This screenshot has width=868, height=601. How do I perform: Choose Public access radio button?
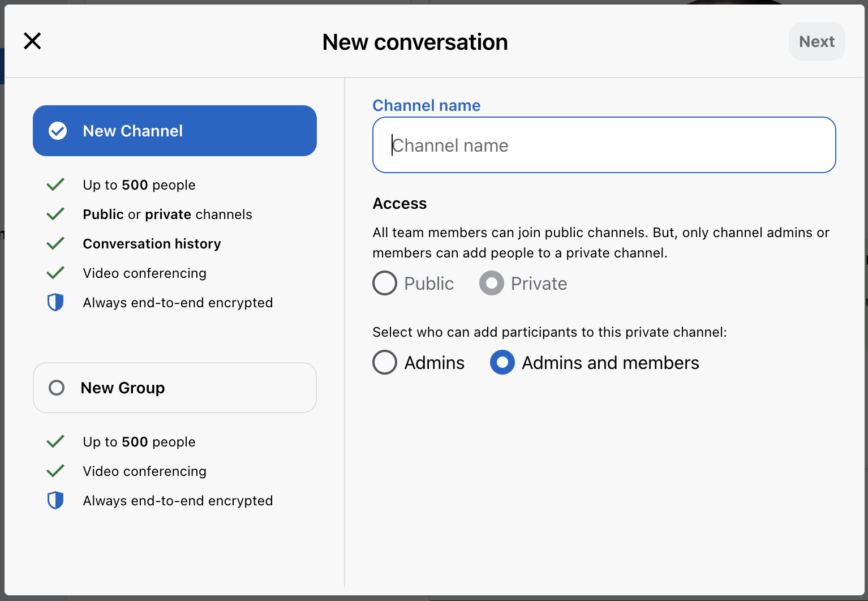pyautogui.click(x=385, y=283)
